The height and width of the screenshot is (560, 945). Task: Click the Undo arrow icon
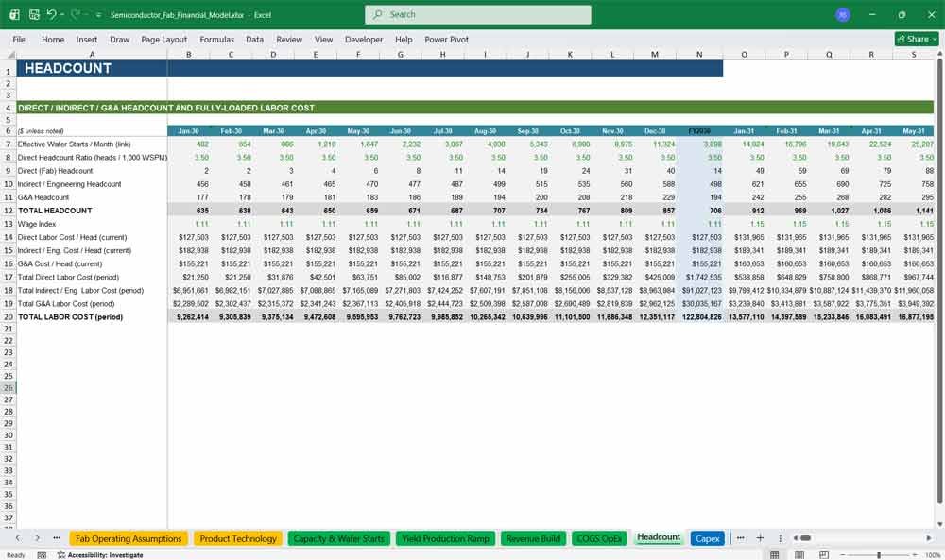pyautogui.click(x=51, y=14)
